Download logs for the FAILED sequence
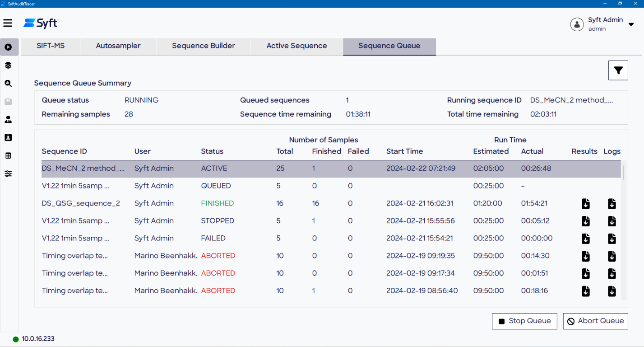The image size is (644, 347). [612, 239]
